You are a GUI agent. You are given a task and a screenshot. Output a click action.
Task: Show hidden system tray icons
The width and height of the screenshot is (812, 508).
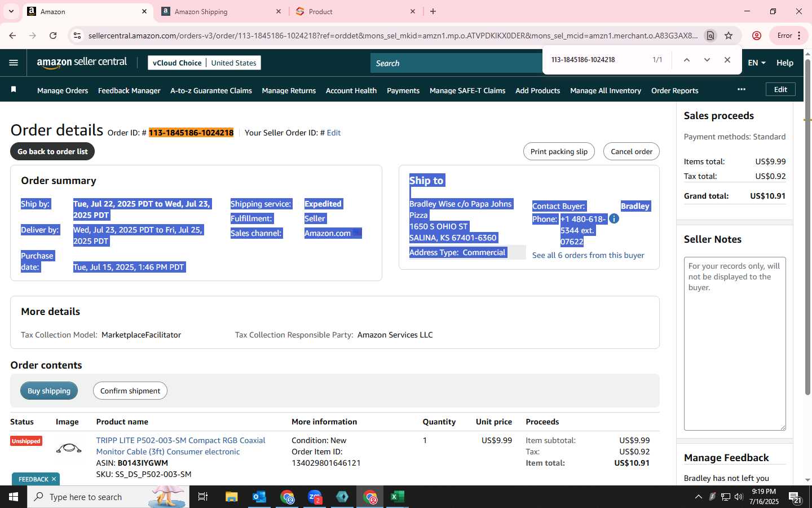tap(698, 497)
